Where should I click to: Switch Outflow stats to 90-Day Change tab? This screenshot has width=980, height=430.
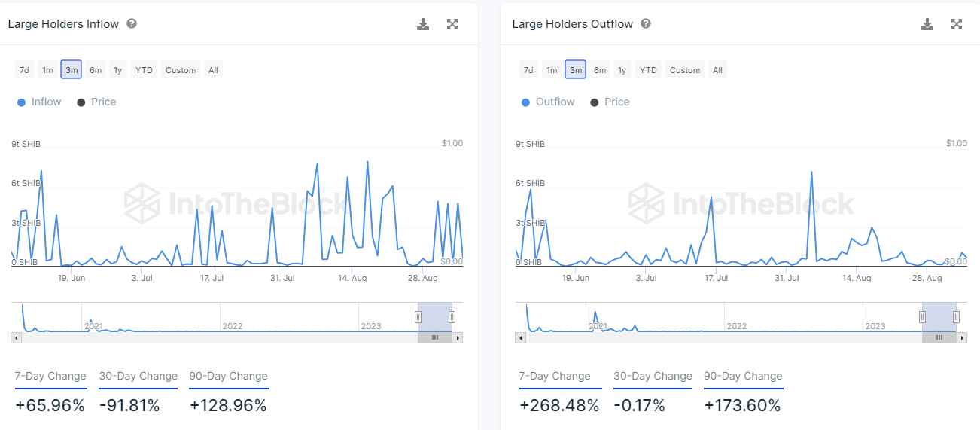(x=743, y=377)
